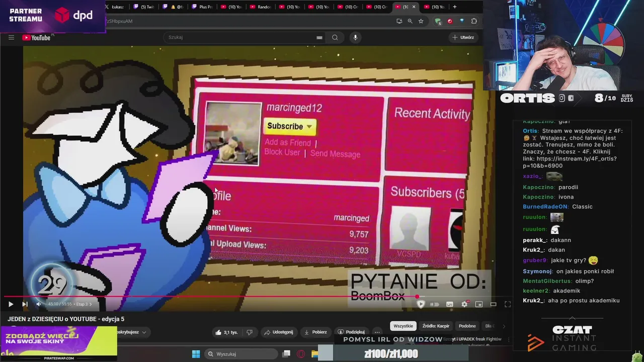Viewport: 644px width, 362px height.
Task: Click the 'perakk_' chat username
Action: click(534, 240)
